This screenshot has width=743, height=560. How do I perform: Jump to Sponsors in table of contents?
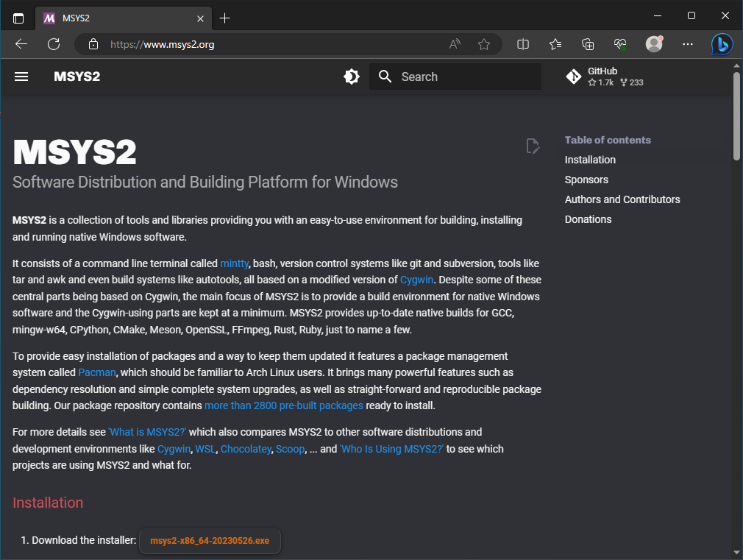[x=586, y=180]
